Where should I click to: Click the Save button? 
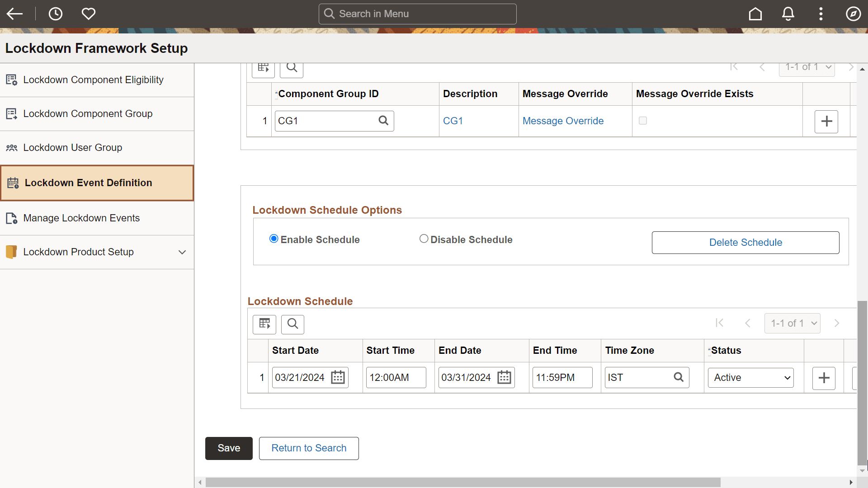click(x=229, y=448)
